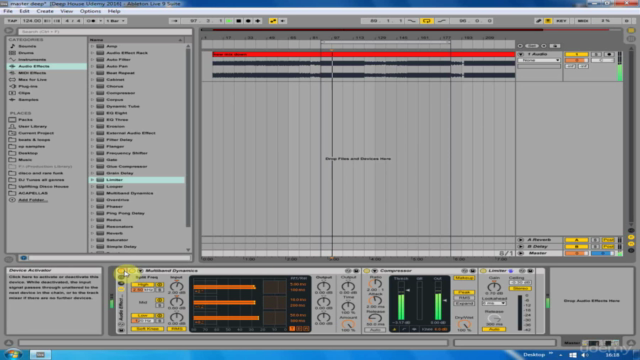Select Sounds in browser categories
The image size is (640, 360).
[x=27, y=46]
